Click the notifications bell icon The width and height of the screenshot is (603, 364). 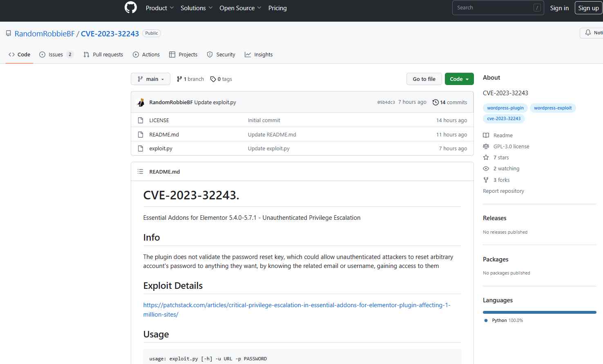[x=588, y=33]
